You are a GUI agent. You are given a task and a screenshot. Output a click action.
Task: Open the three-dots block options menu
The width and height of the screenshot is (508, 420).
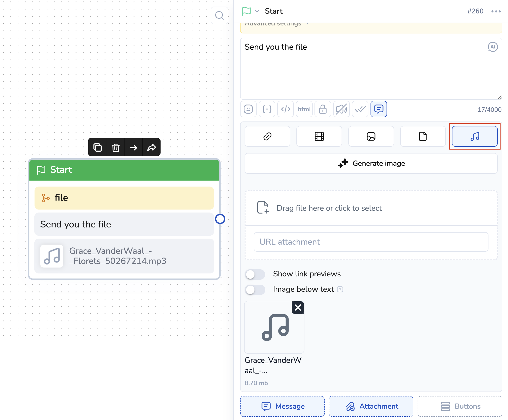(496, 11)
